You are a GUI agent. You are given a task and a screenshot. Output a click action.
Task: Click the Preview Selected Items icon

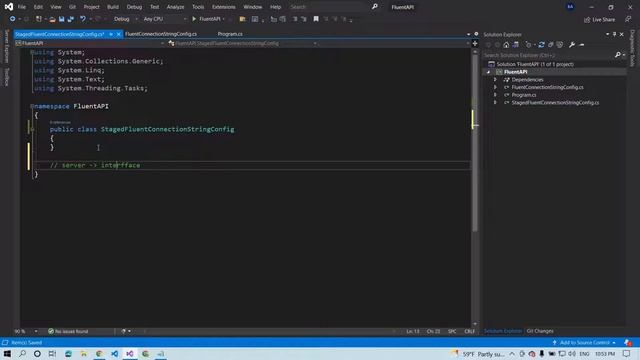tap(582, 45)
